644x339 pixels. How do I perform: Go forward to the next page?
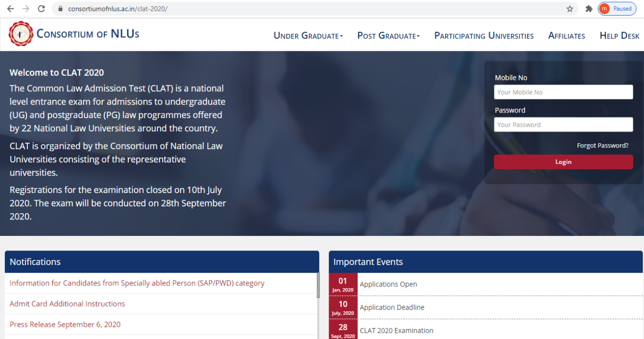point(26,8)
